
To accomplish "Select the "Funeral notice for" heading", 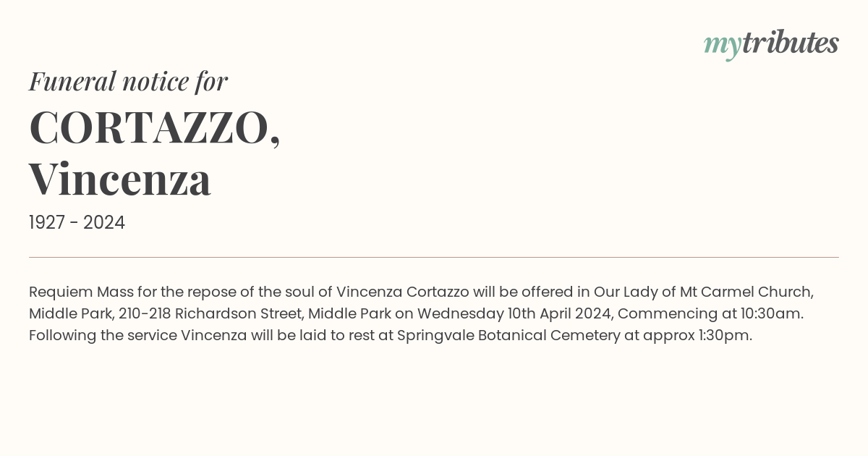I will pyautogui.click(x=128, y=81).
